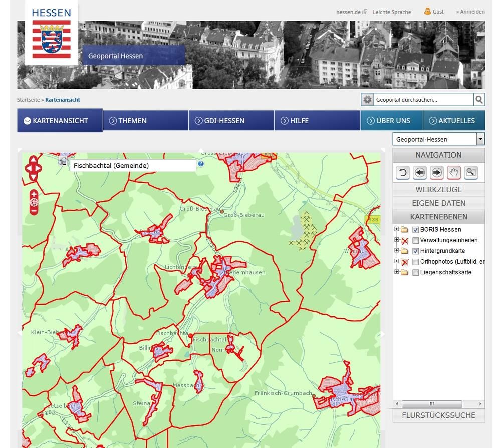This screenshot has height=448, width=501.
Task: Zoom in with the plus button on map
Action: click(34, 194)
